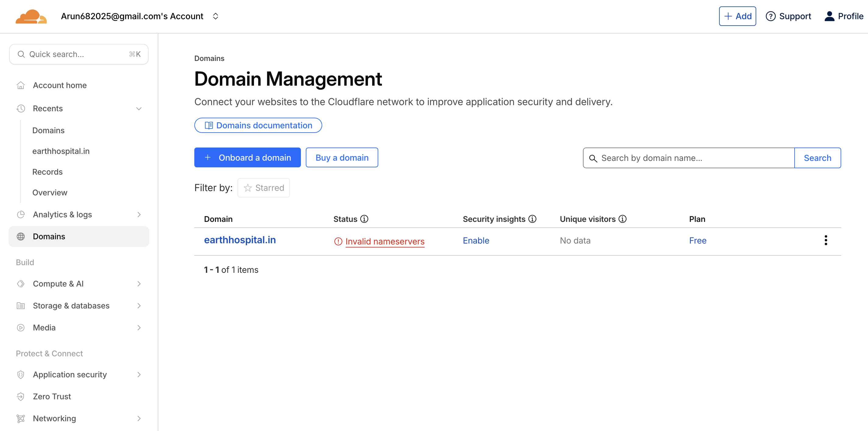Image resolution: width=868 pixels, height=431 pixels.
Task: Click Onboard a domain button
Action: [x=247, y=158]
